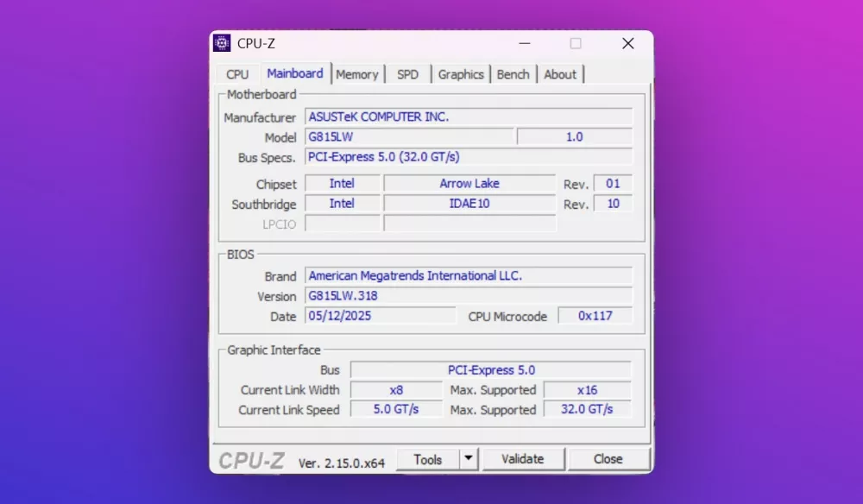Click the model revision field 1.0
The image size is (863, 504).
coord(574,136)
